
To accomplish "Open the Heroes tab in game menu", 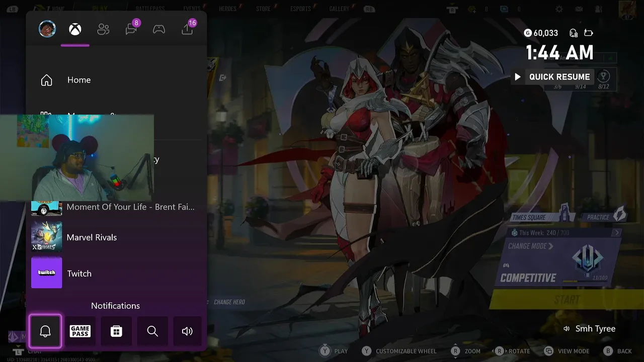I will [228, 9].
